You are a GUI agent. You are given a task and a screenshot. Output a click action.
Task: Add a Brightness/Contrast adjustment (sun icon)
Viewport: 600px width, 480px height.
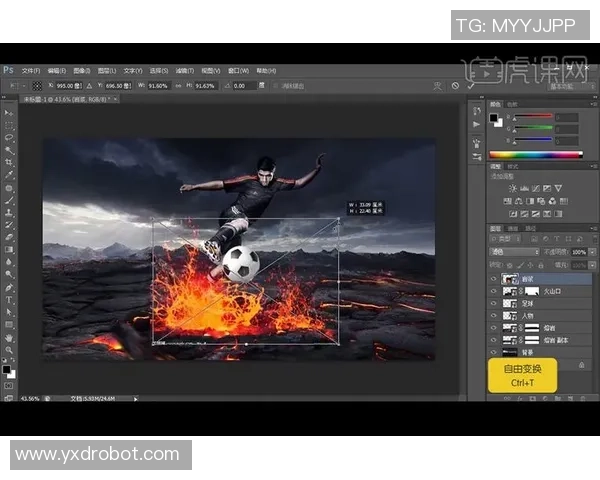point(513,188)
